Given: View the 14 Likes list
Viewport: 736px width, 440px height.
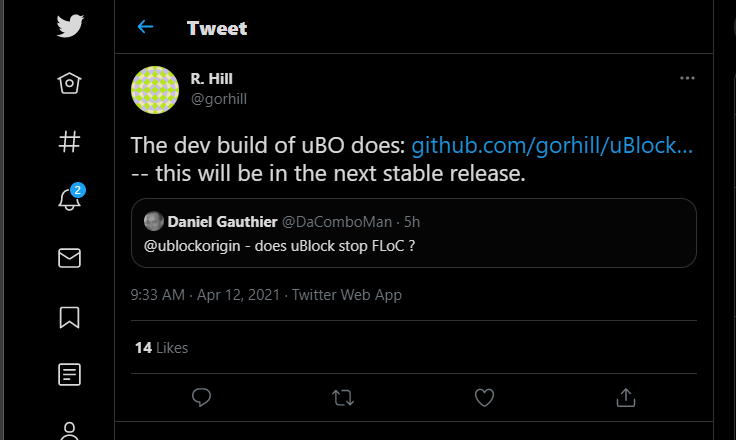Looking at the screenshot, I should (x=161, y=348).
